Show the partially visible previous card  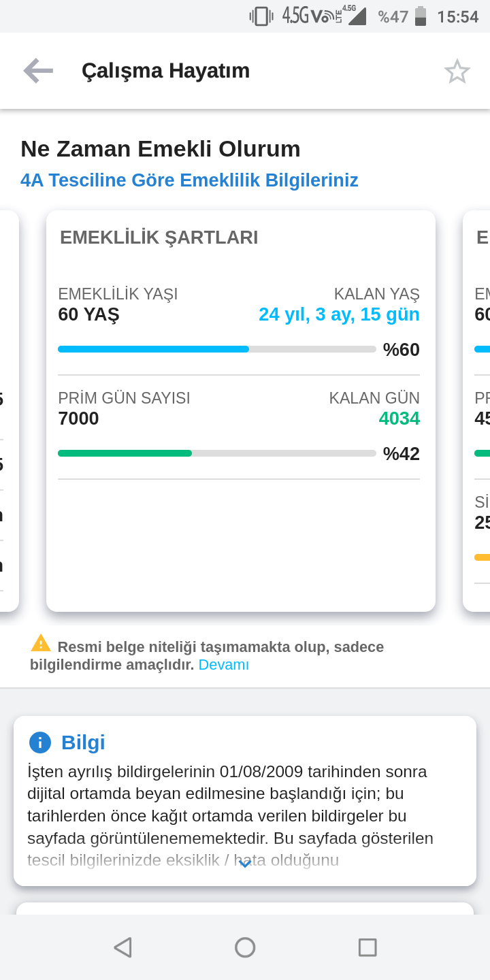[9, 411]
